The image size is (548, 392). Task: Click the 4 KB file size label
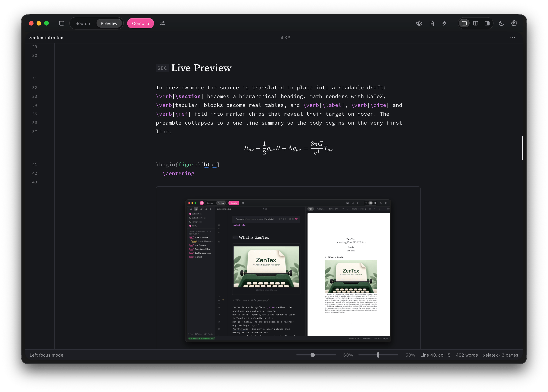285,38
